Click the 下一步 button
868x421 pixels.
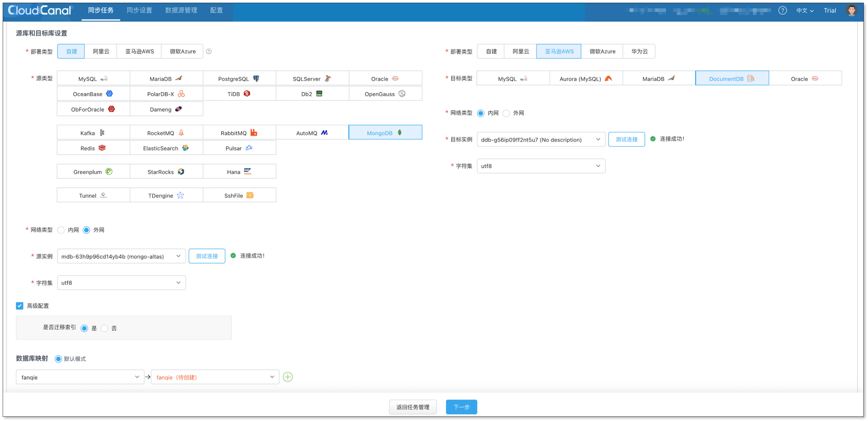(x=461, y=407)
